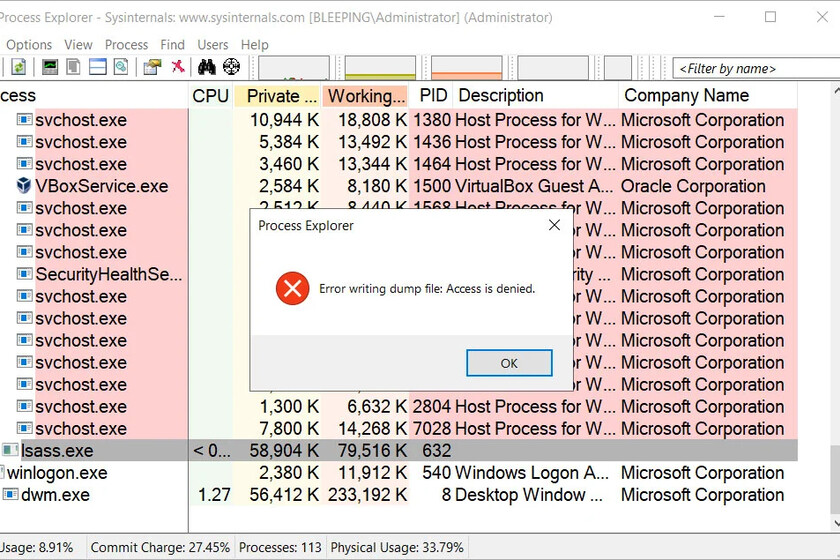Close the Process Explorer error dialog
This screenshot has height=560, width=840.
click(x=554, y=225)
